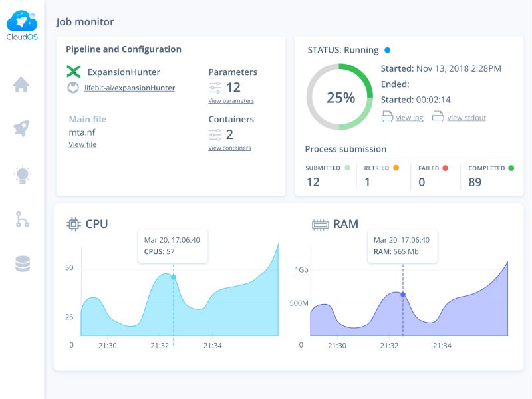Click View parameters link
Viewport: 532px width, 399px height.
tap(231, 101)
